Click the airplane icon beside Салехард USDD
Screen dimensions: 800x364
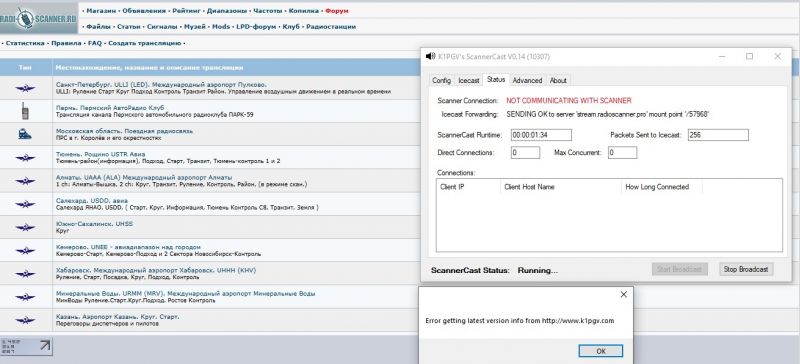25,204
